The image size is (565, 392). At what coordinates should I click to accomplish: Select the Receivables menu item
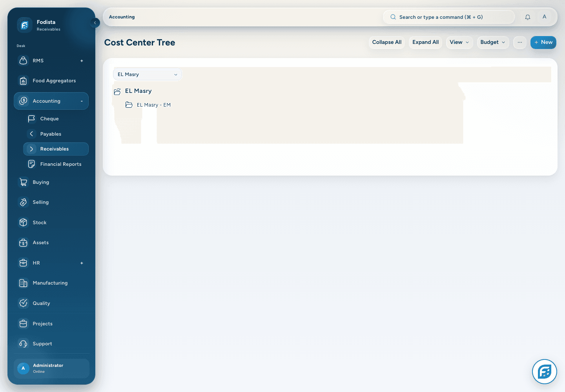pos(56,149)
